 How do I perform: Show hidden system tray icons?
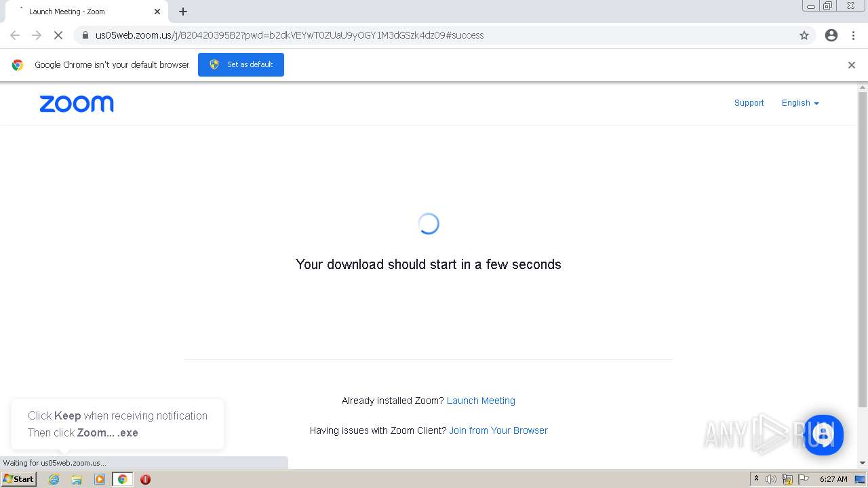click(x=756, y=479)
